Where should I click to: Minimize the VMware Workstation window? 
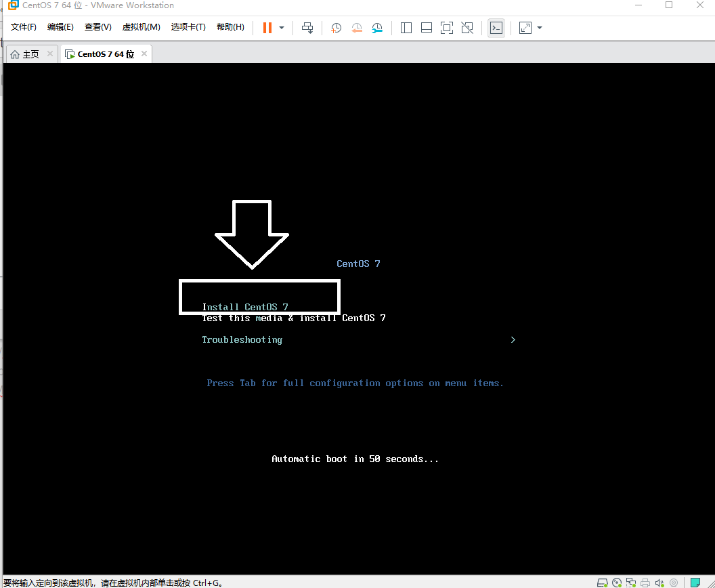[638, 5]
